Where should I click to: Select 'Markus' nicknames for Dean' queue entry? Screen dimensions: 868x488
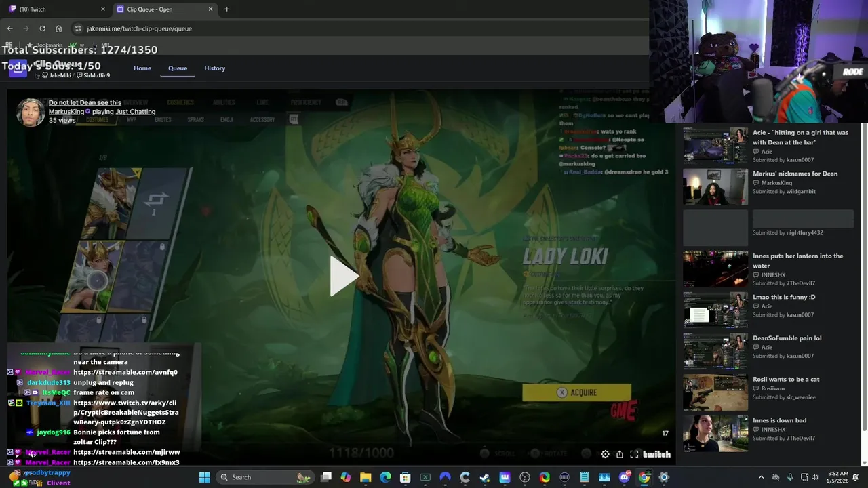(x=795, y=174)
